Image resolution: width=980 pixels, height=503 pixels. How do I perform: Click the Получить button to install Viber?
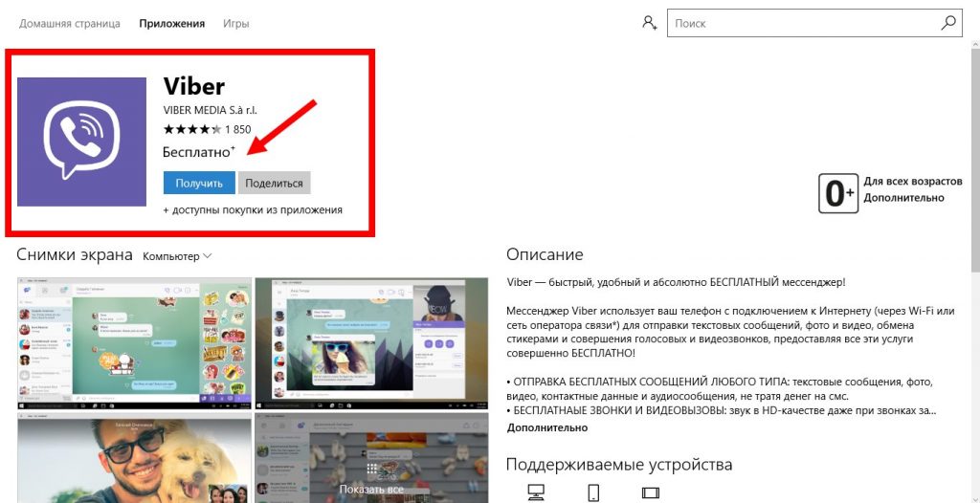pos(199,183)
